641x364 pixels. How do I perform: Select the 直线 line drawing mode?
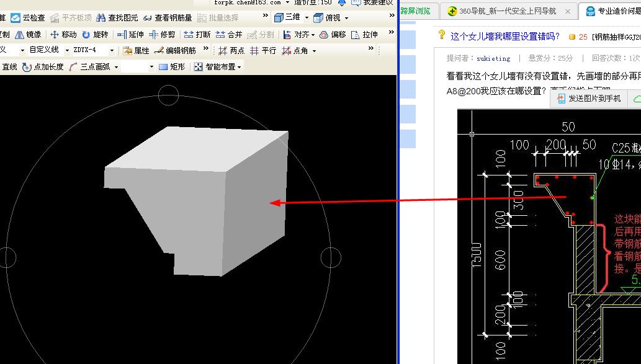[x=9, y=66]
